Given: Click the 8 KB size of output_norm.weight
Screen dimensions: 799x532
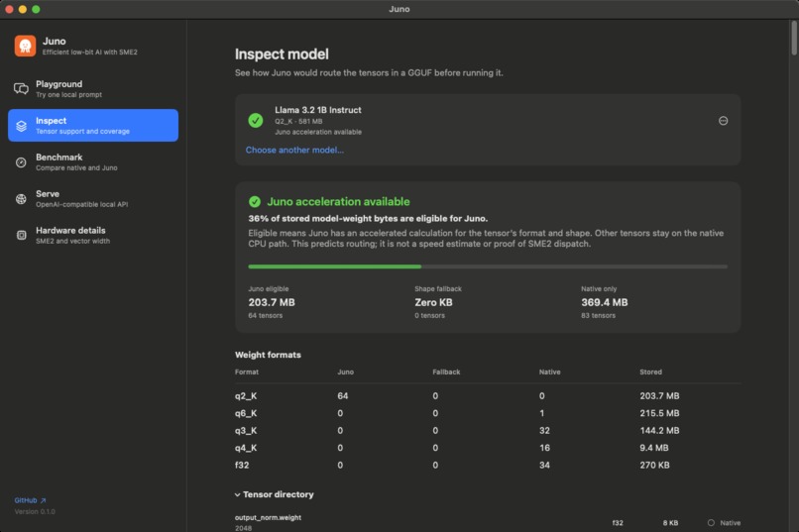Looking at the screenshot, I should [670, 523].
